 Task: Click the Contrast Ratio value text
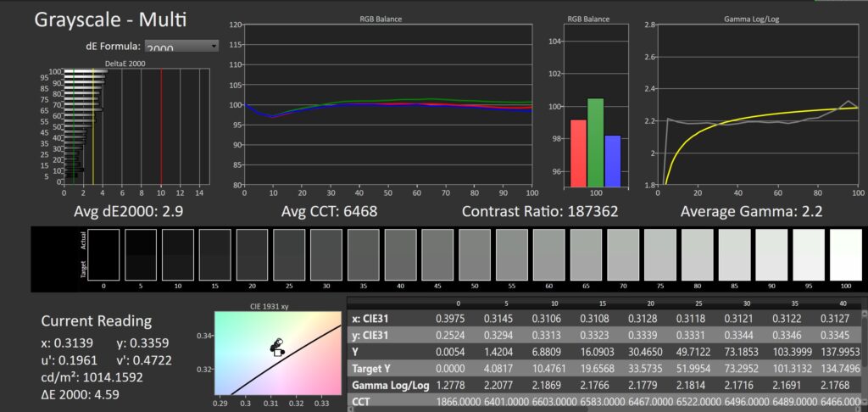tap(541, 210)
